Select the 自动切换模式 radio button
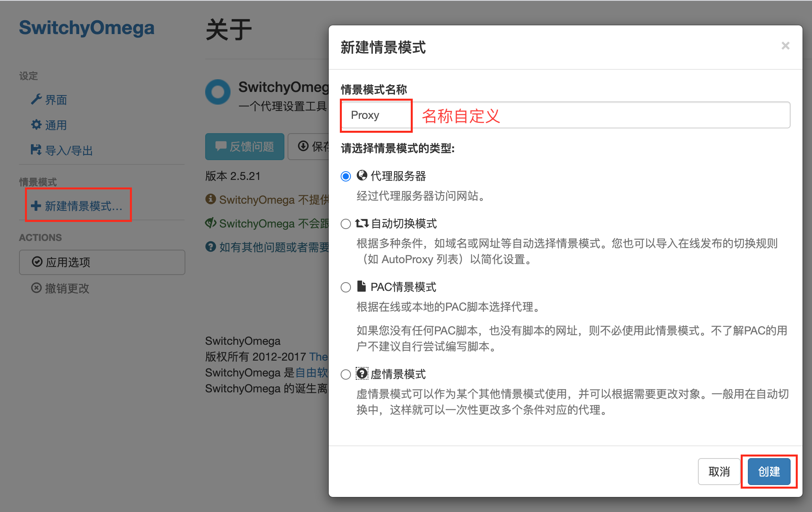 click(346, 224)
